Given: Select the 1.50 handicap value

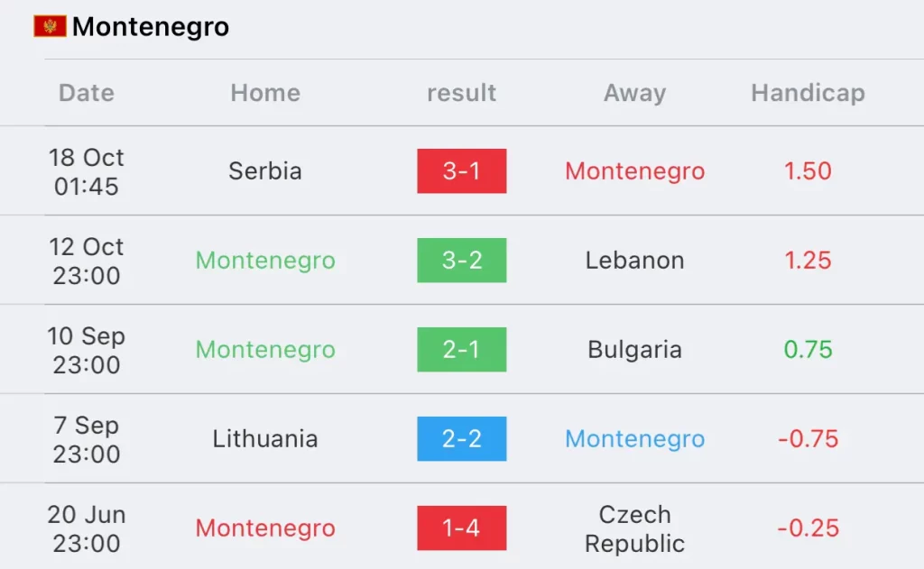Looking at the screenshot, I should pos(808,170).
